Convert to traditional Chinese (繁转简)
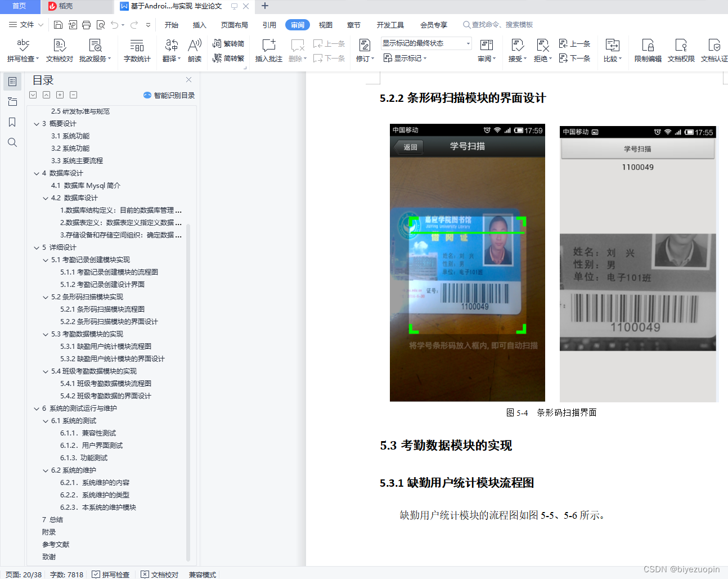 tap(228, 43)
